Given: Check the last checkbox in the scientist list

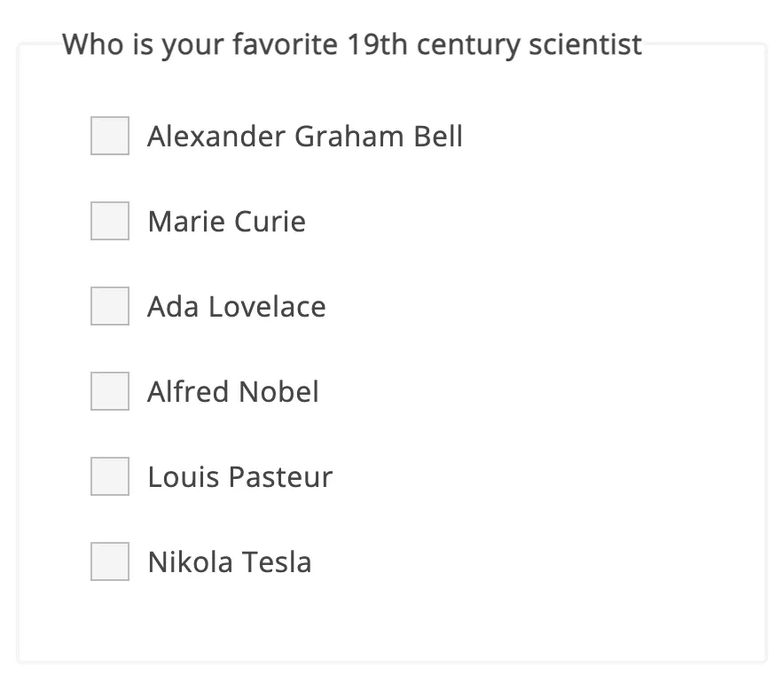Looking at the screenshot, I should (x=110, y=561).
